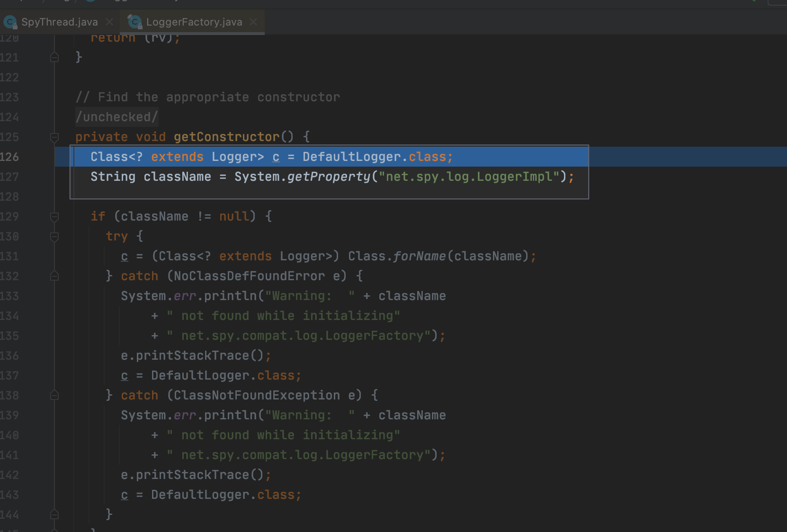Click line number 126 in the gutter

(x=9, y=157)
